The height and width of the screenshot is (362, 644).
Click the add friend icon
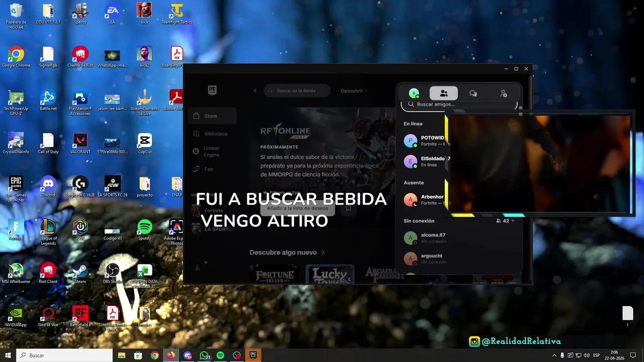click(503, 94)
